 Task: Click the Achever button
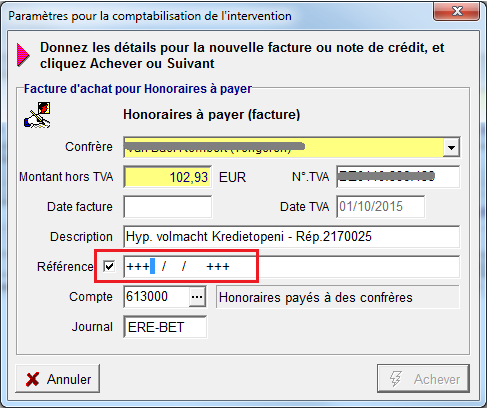423,379
